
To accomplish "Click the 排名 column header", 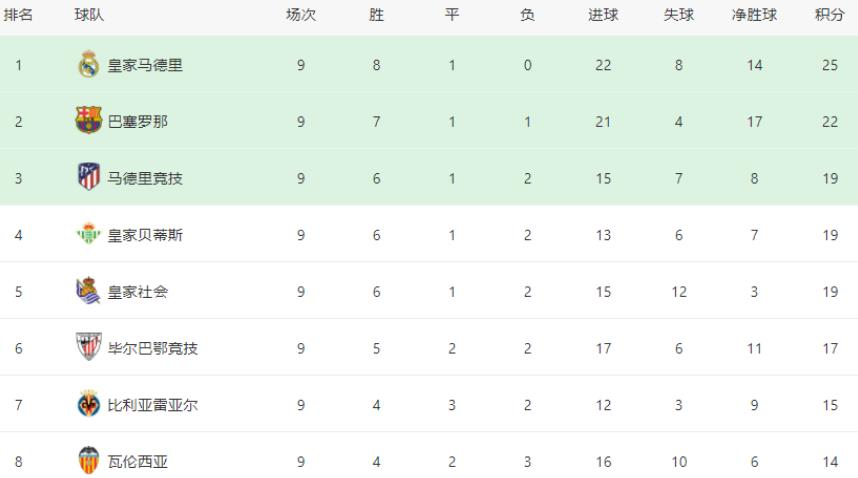I will tap(18, 15).
